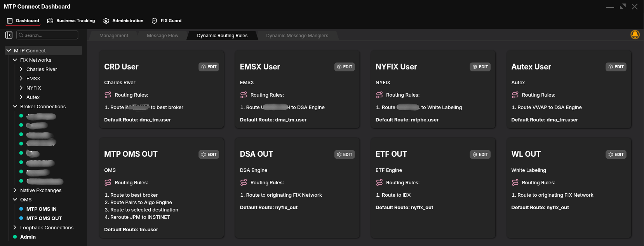Screen dimensions: 644x246
Task: Edit the WL OUT routing rules
Action: (x=616, y=154)
